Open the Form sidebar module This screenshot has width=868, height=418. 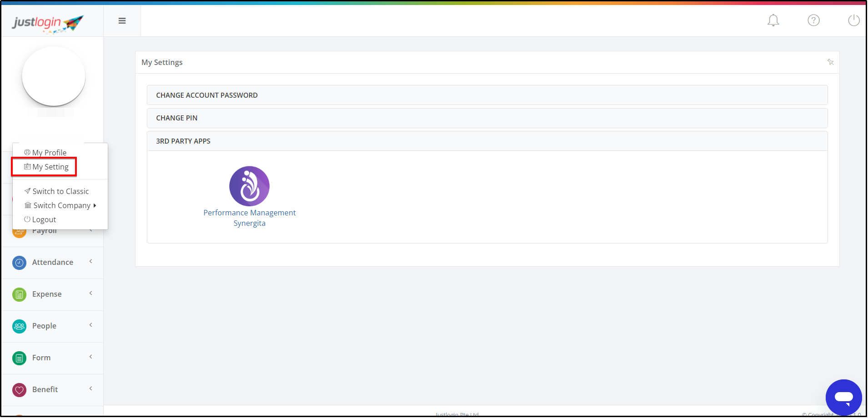pyautogui.click(x=52, y=358)
